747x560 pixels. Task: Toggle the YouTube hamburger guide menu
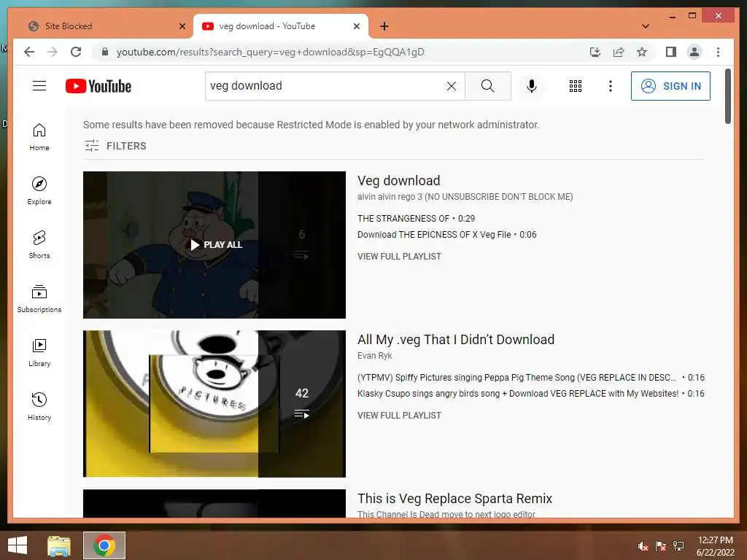(x=39, y=86)
